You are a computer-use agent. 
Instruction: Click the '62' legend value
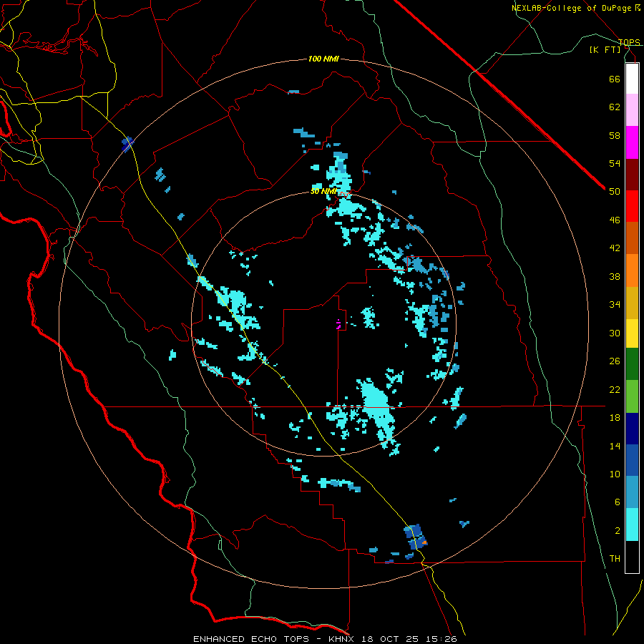[x=615, y=107]
